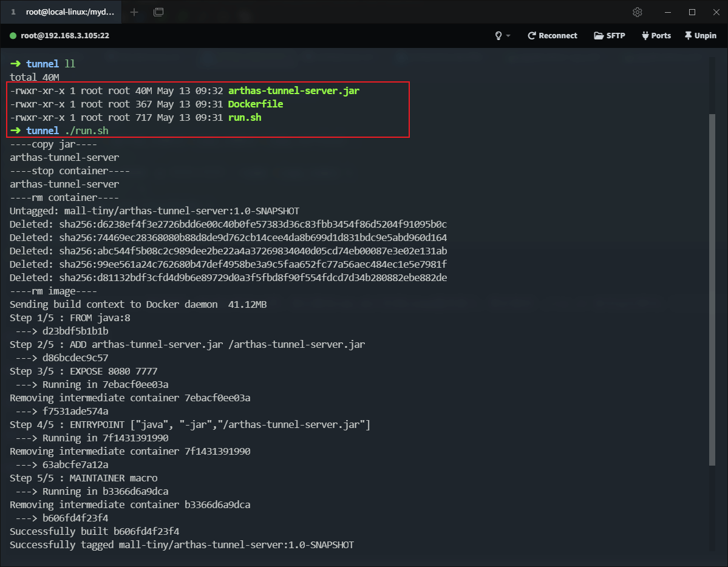Click the 'Successfully built b606fd4f23f4' line
This screenshot has height=567, width=728.
[94, 531]
